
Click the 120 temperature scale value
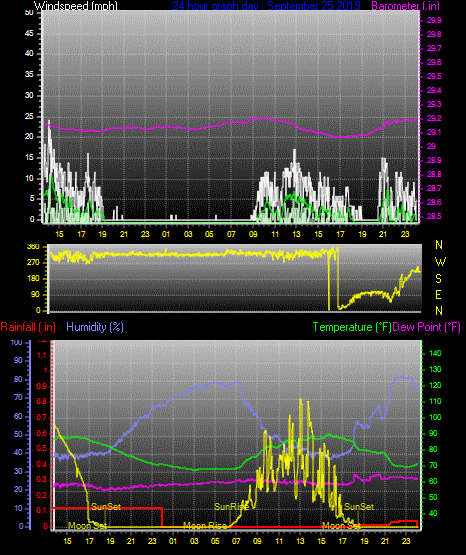click(x=435, y=385)
